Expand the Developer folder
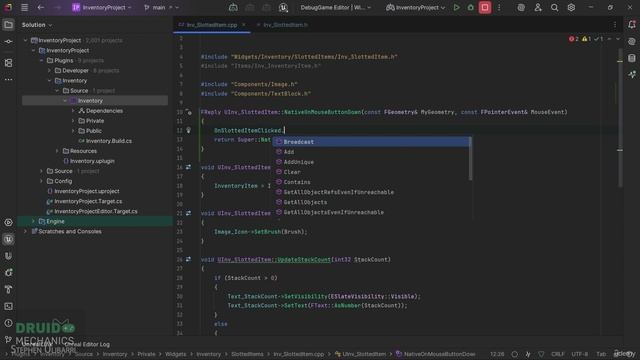Viewport: 640px width, 360px height. (x=49, y=71)
